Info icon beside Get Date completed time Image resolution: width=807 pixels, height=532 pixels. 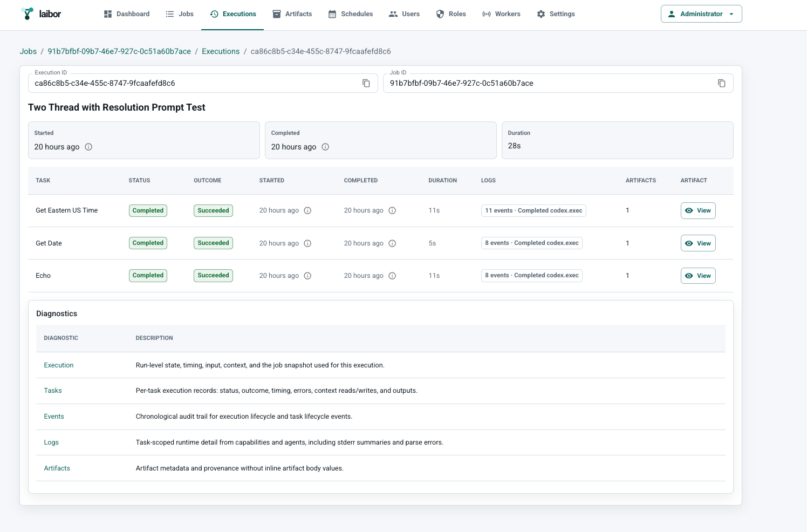pos(392,243)
